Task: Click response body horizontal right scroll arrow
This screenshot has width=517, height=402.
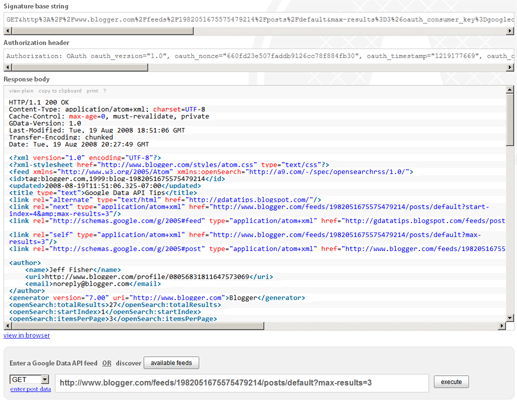Action: click(502, 326)
